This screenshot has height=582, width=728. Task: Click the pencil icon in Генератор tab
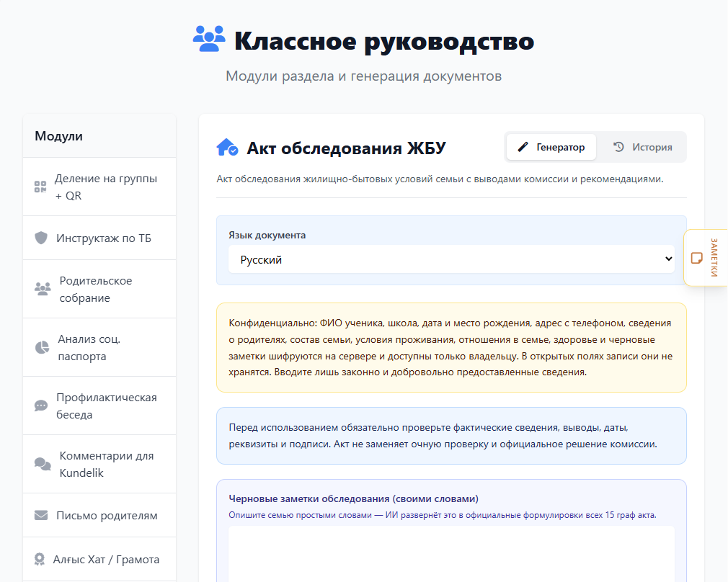click(523, 147)
